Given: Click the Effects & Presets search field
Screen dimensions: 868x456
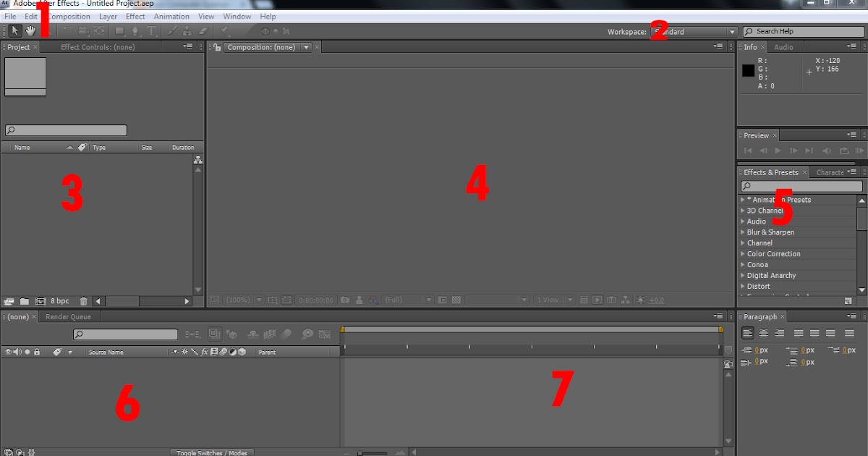Looking at the screenshot, I should (x=799, y=186).
